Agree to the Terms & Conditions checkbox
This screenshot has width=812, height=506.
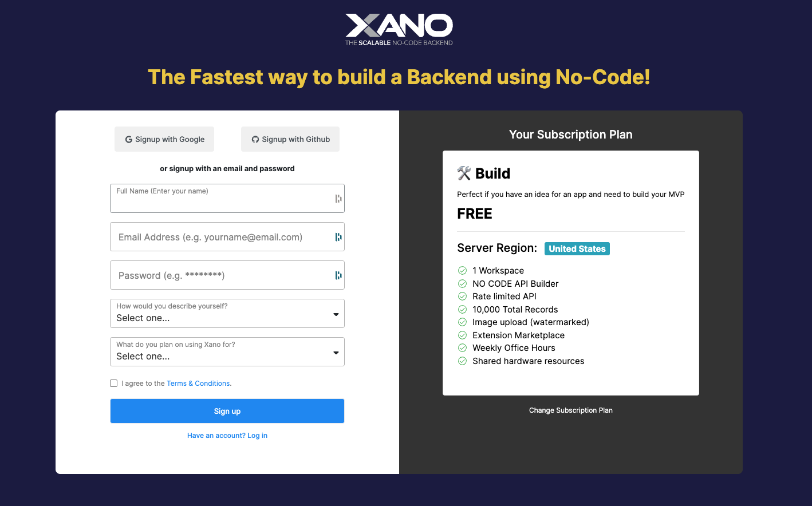click(114, 384)
